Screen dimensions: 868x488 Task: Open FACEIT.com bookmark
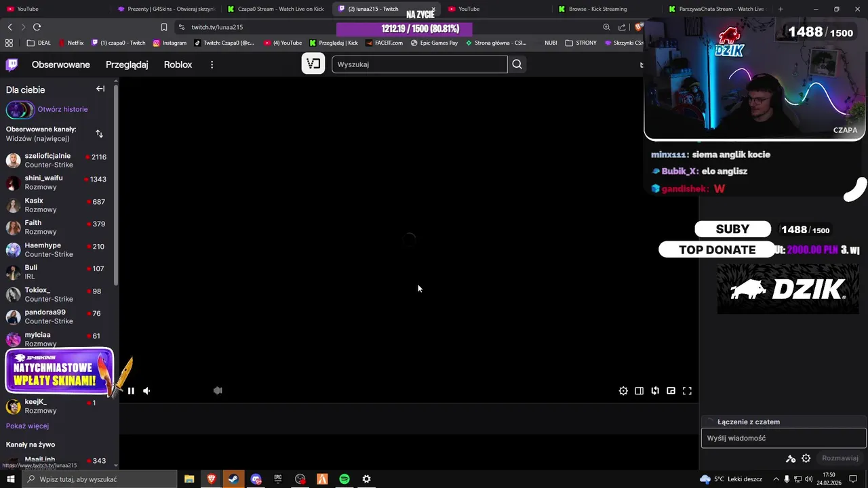click(x=384, y=43)
